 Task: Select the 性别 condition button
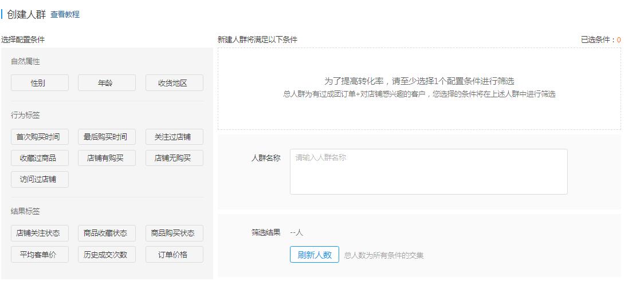coord(40,83)
